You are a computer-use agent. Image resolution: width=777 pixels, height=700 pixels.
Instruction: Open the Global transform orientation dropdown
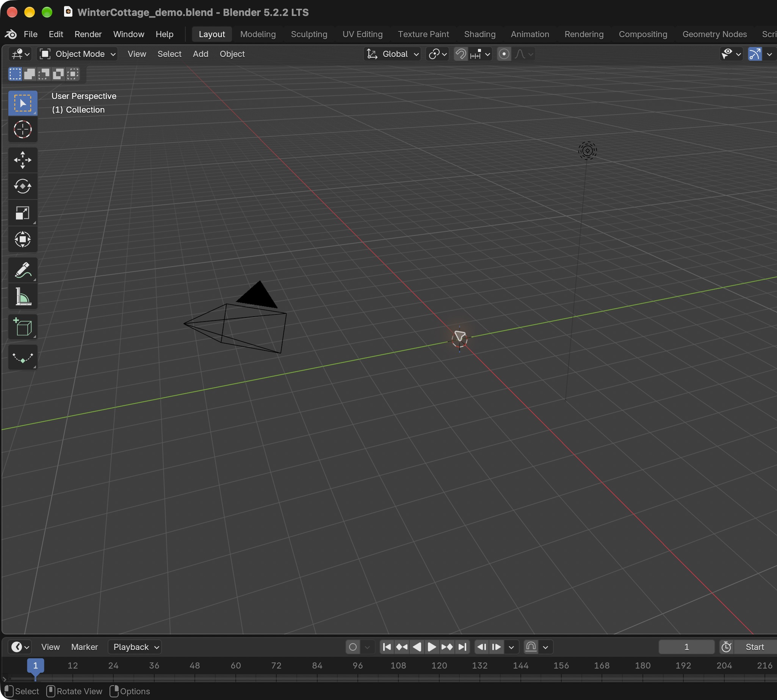(x=392, y=54)
